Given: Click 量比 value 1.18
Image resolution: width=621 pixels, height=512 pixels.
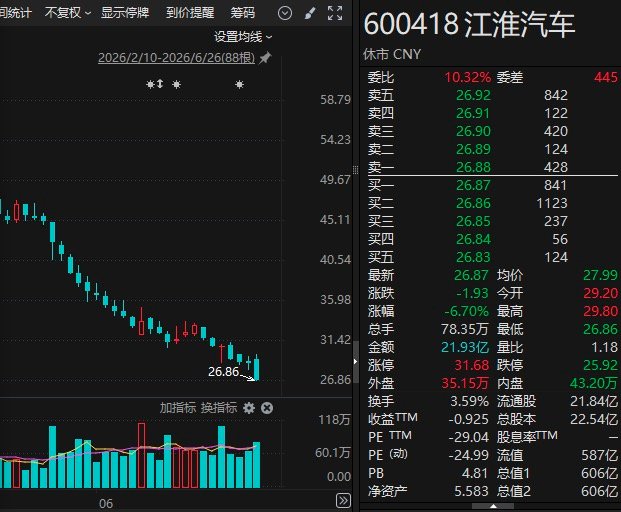Looking at the screenshot, I should (604, 347).
